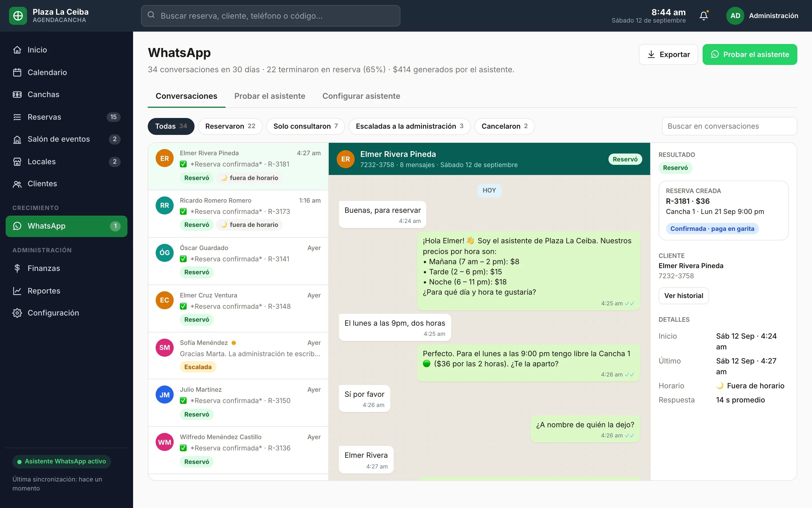Open Elmer Cruz Ventura conversation R-3148

click(238, 308)
